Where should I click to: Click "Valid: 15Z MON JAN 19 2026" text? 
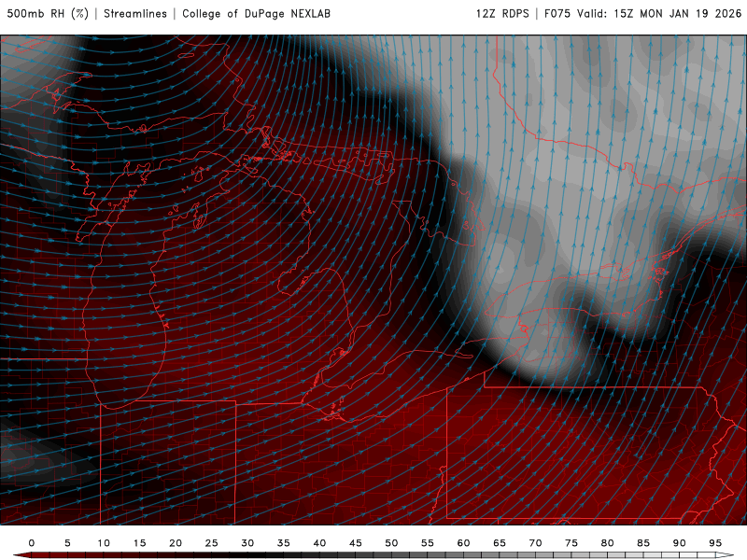pyautogui.click(x=659, y=13)
